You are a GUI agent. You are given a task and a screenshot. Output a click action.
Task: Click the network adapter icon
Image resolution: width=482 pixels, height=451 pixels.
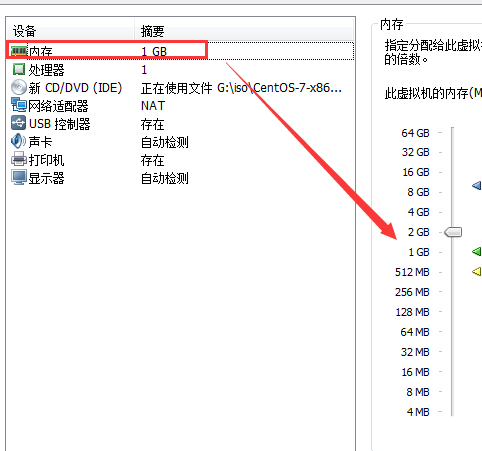(x=19, y=105)
